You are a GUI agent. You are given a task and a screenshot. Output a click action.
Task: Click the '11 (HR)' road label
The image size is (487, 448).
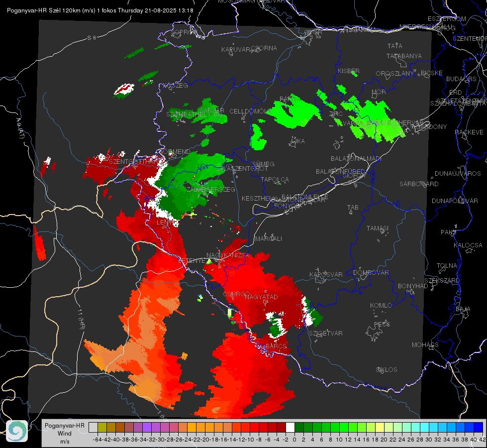pyautogui.click(x=81, y=320)
